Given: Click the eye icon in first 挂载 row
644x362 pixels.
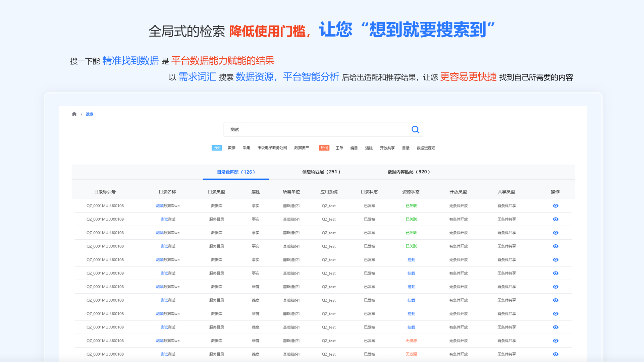Looking at the screenshot, I should [x=555, y=260].
